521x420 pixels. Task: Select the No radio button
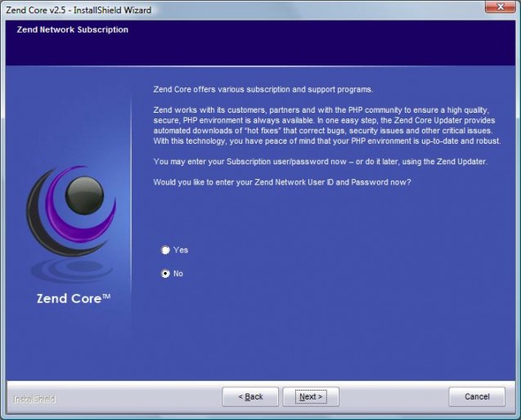click(165, 274)
